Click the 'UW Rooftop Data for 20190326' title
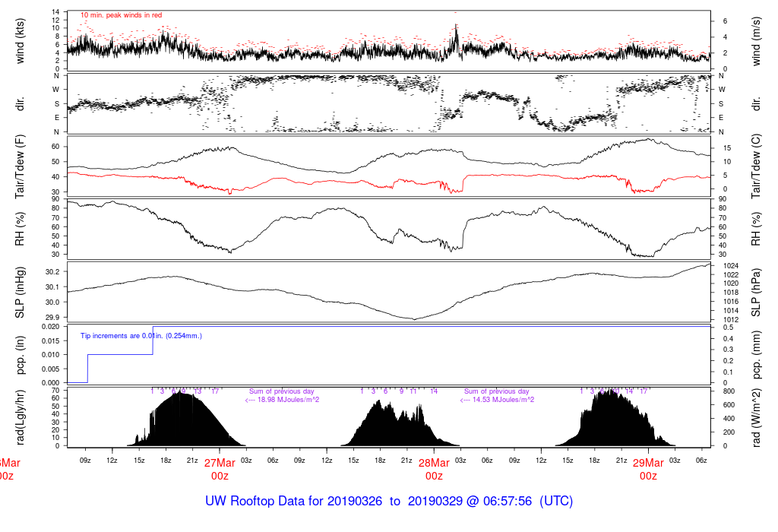The width and height of the screenshot is (778, 532). 294,501
